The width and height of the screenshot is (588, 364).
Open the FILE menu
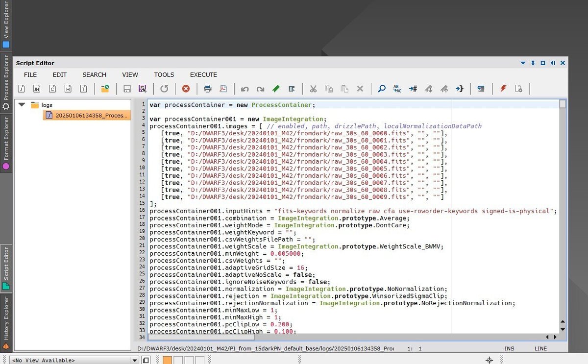pos(30,74)
